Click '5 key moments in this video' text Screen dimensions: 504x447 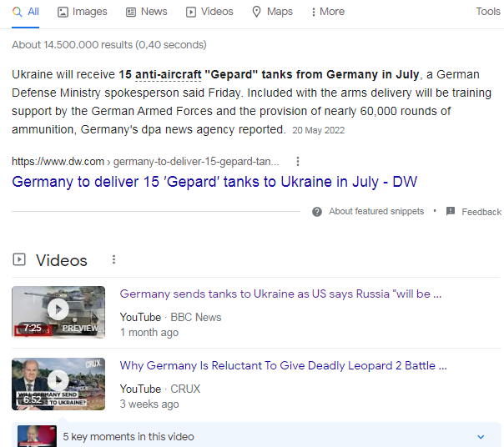(129, 437)
